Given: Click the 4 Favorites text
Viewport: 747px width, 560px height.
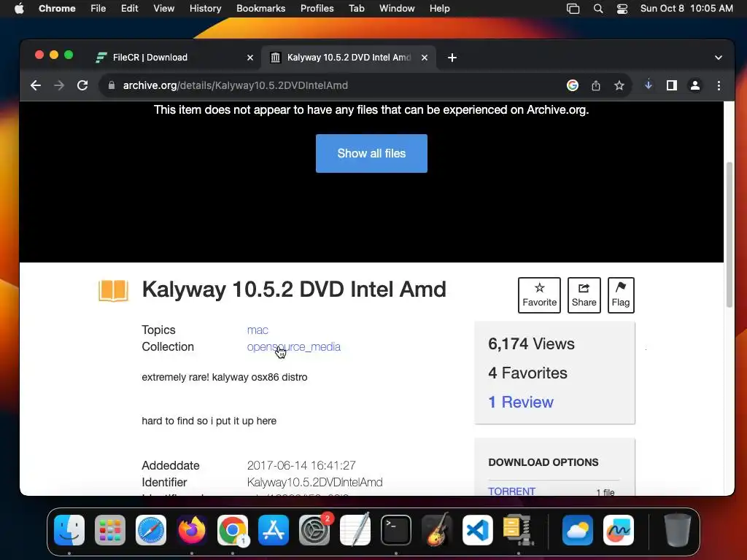Looking at the screenshot, I should (x=527, y=373).
